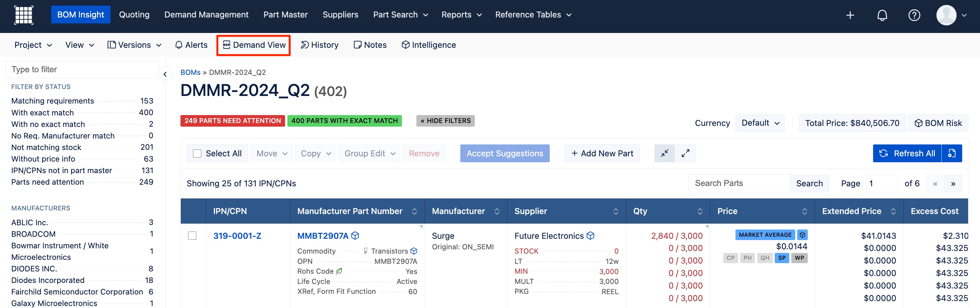
Task: Click the plus add icon in top bar
Action: click(x=850, y=15)
